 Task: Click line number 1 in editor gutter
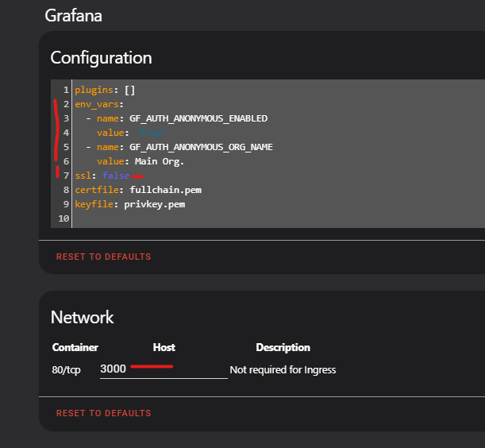[66, 90]
